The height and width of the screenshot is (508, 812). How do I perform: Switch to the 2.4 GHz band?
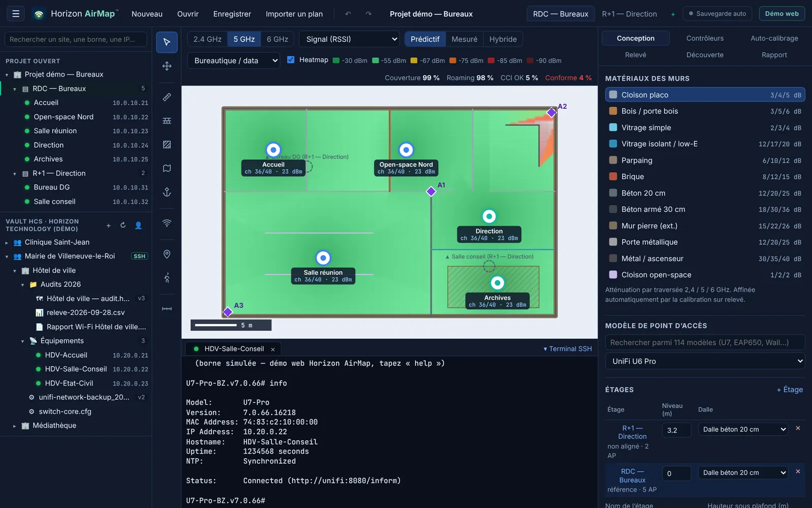pos(208,39)
